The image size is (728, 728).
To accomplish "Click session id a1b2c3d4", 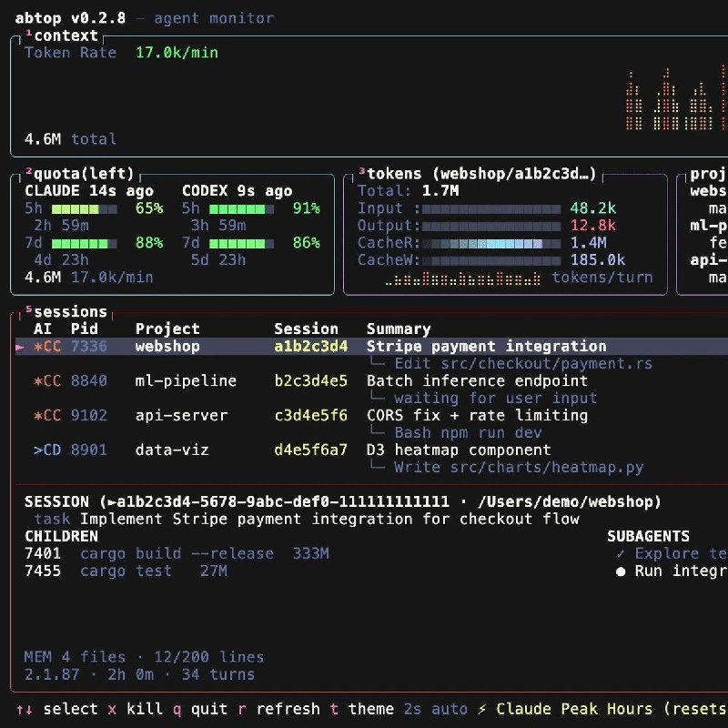I will (x=310, y=347).
